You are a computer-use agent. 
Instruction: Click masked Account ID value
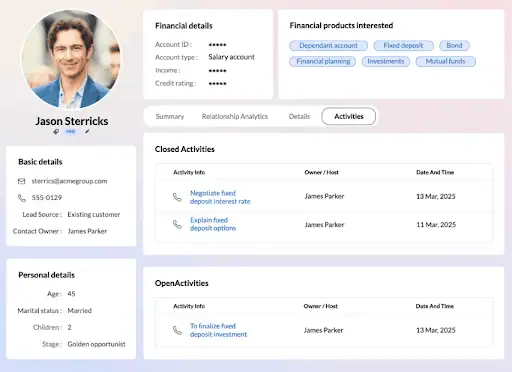[217, 45]
